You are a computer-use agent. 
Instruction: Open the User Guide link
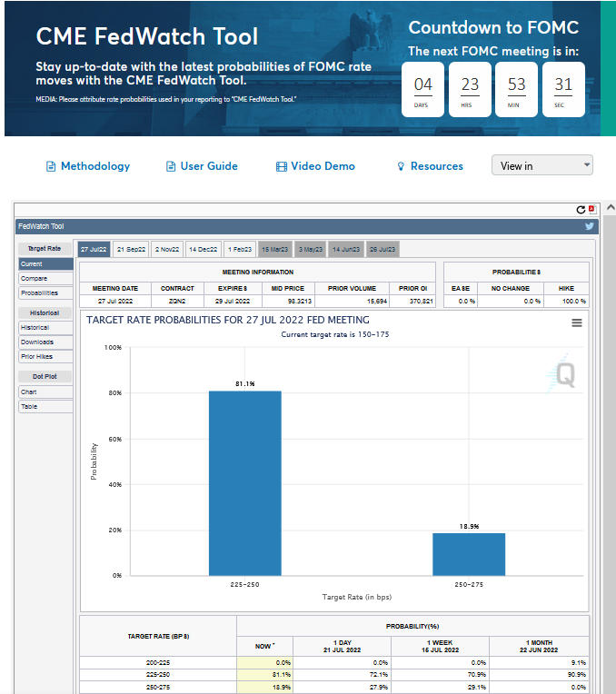coord(209,166)
